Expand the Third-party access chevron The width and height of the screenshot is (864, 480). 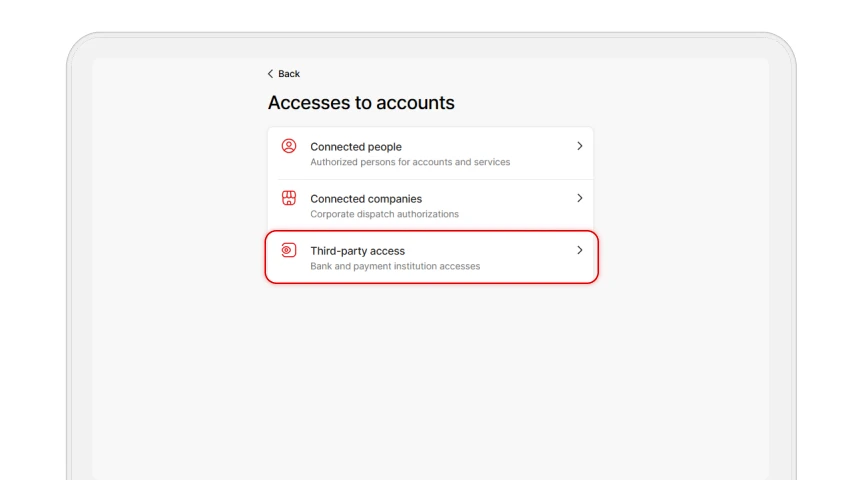click(x=580, y=250)
